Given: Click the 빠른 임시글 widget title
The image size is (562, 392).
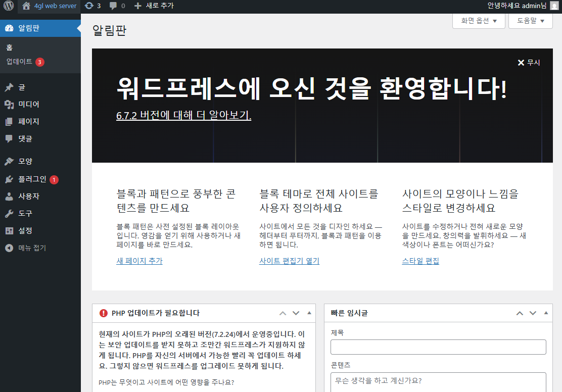Looking at the screenshot, I should click(x=349, y=313).
